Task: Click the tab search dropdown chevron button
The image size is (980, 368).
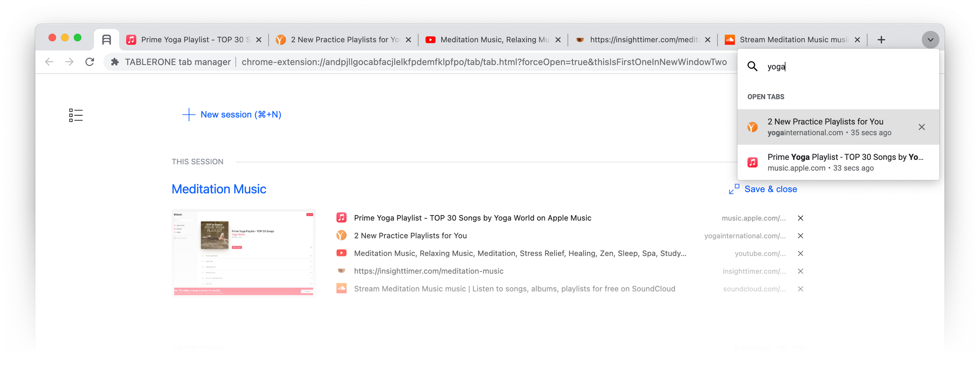Action: point(930,40)
